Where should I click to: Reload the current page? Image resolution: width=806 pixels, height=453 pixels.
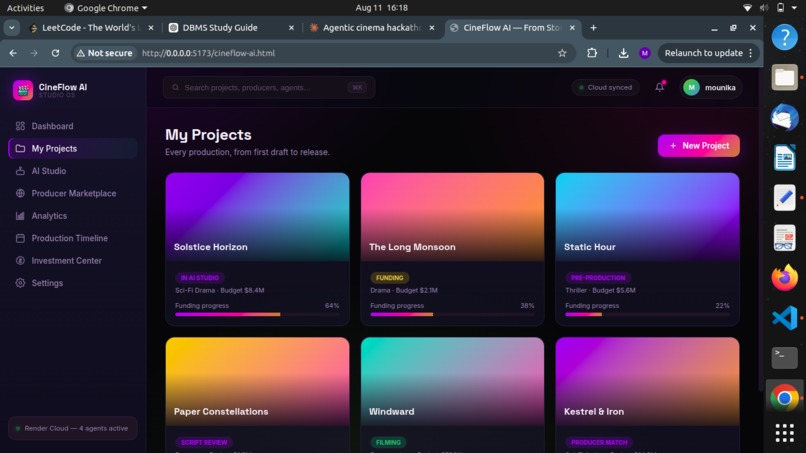coord(56,53)
